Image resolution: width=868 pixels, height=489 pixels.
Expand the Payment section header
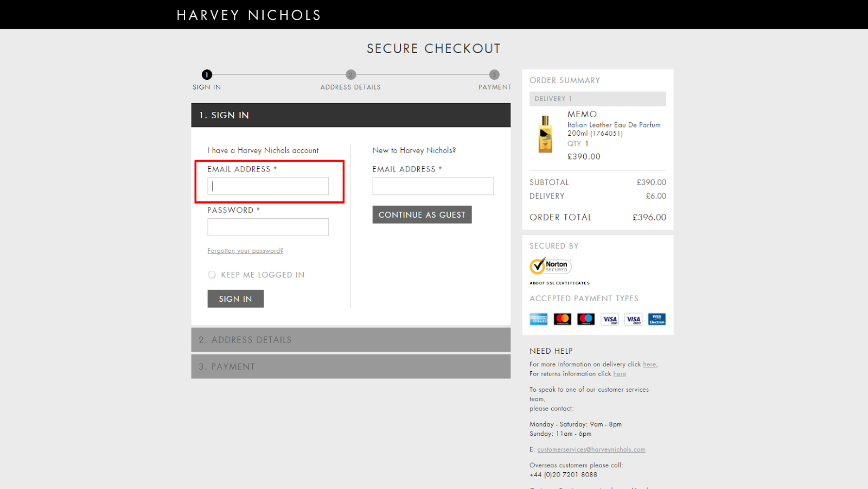click(350, 367)
